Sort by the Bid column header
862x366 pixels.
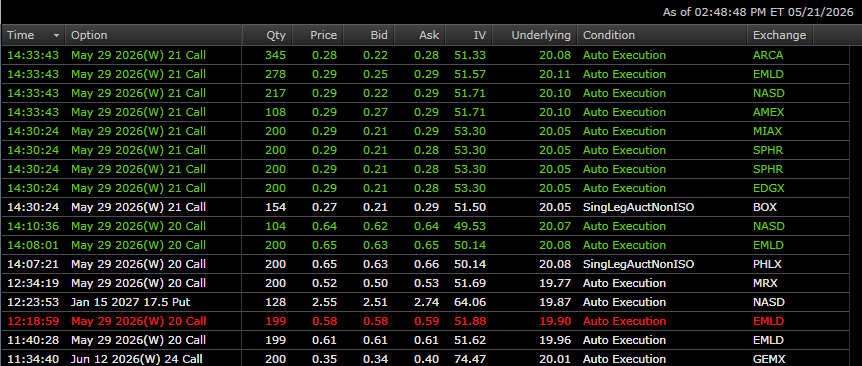pyautogui.click(x=369, y=35)
